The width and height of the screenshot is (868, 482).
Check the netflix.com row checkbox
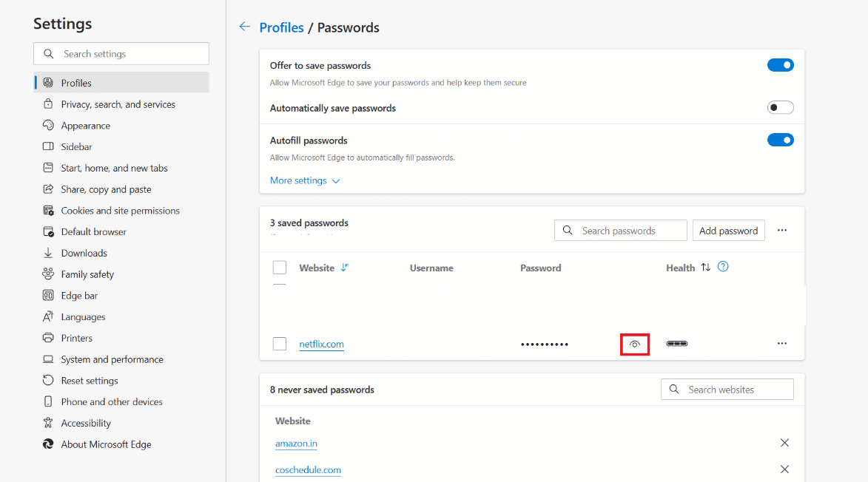click(x=280, y=344)
